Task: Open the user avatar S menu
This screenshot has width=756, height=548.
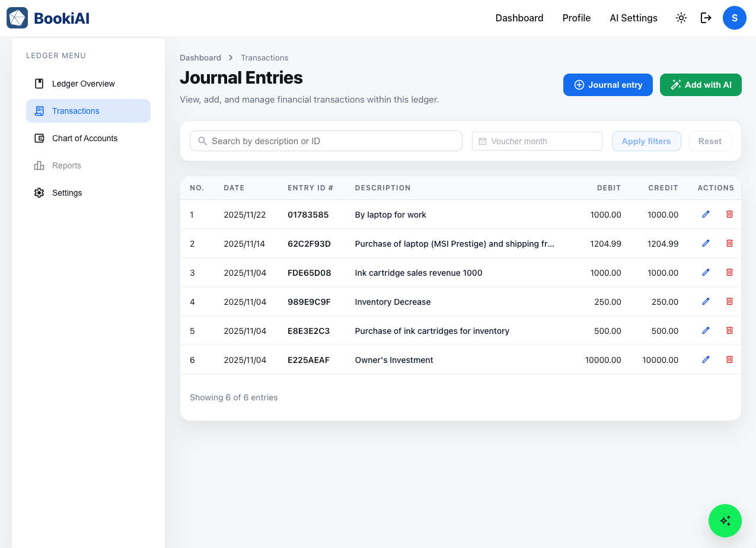Action: [734, 18]
